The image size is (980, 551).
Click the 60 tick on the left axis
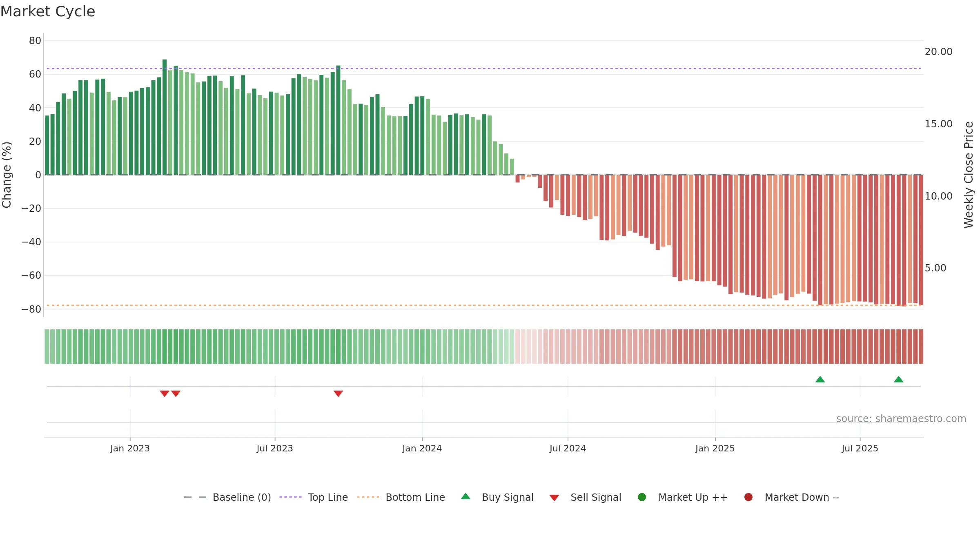coord(35,74)
